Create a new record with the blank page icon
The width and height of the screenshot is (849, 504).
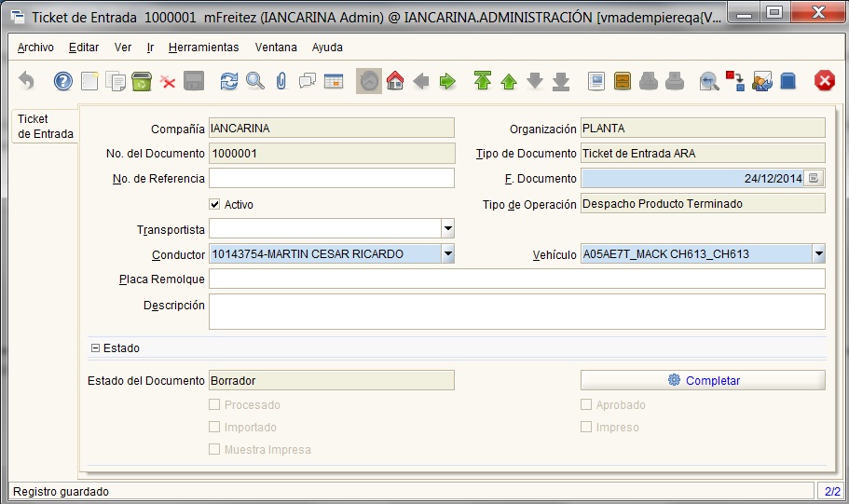(89, 81)
